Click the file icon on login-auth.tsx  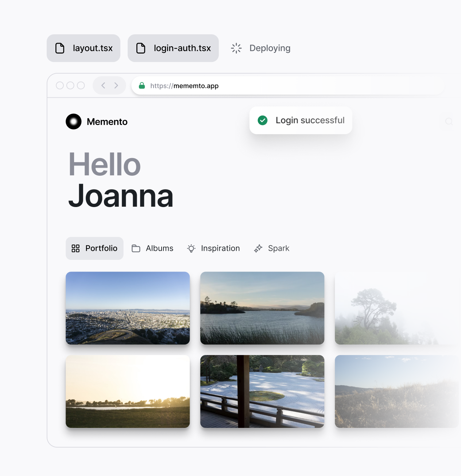141,48
